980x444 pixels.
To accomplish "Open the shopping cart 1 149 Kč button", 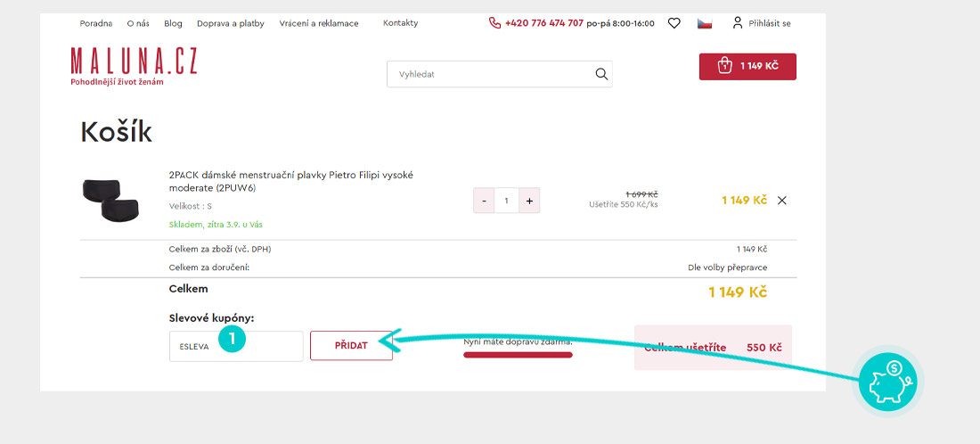I will pyautogui.click(x=747, y=66).
